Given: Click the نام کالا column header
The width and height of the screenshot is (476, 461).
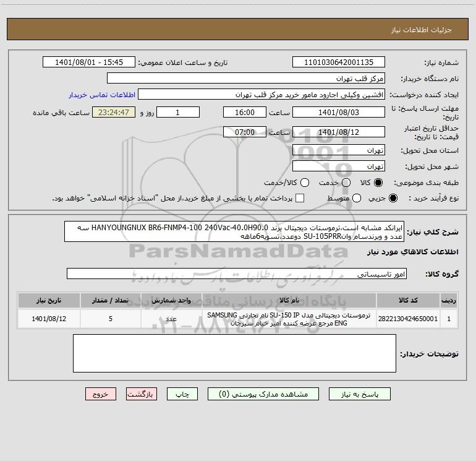Looking at the screenshot, I should tap(289, 300).
